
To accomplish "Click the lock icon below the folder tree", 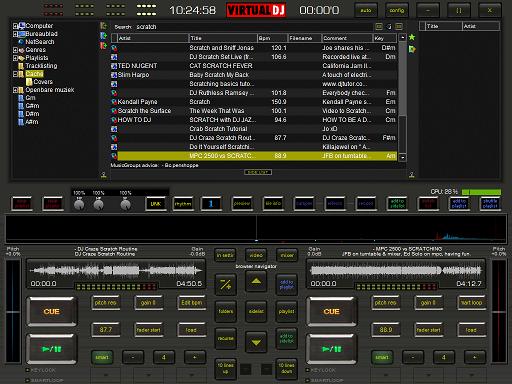I will (x=104, y=175).
